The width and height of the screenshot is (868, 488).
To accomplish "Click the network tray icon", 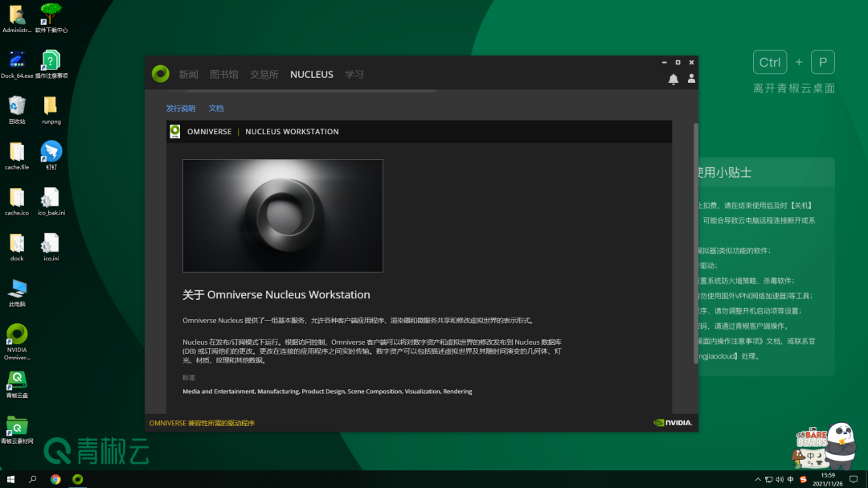I will [769, 479].
